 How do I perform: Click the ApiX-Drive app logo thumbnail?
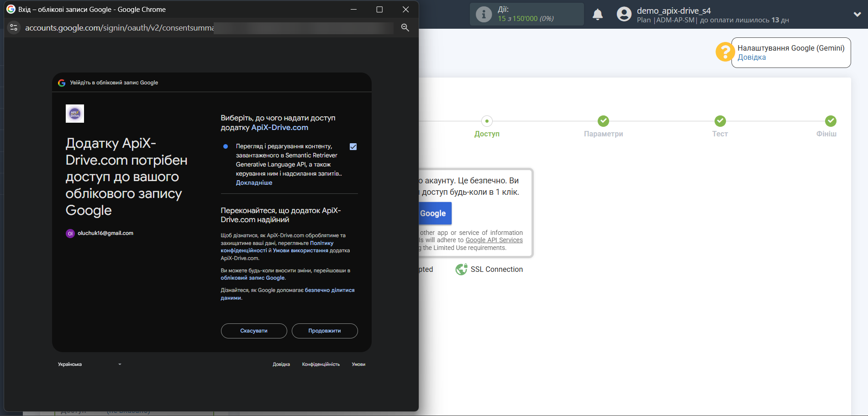(75, 114)
